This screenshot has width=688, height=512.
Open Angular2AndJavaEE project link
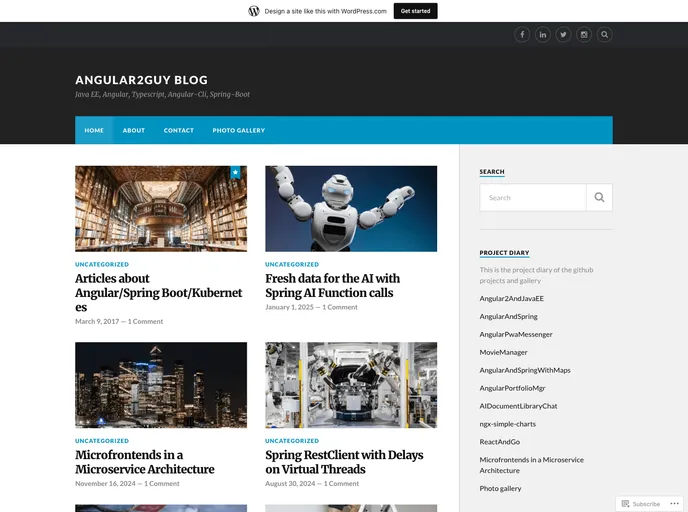tap(511, 298)
